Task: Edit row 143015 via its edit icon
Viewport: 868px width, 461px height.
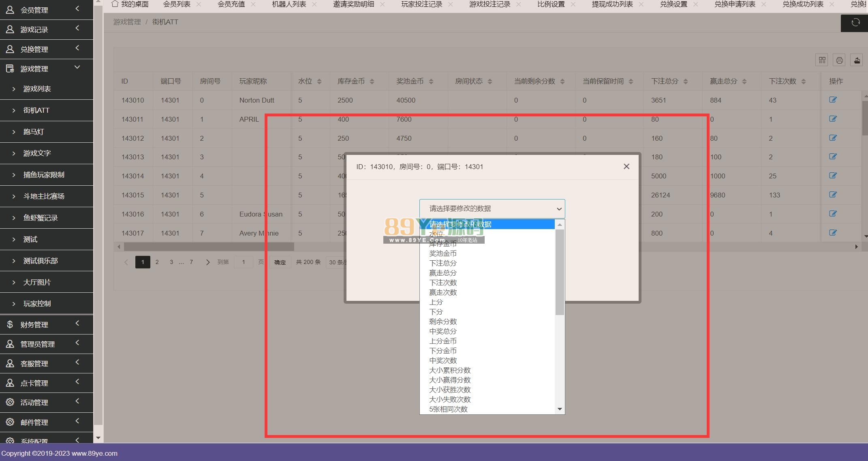Action: pyautogui.click(x=833, y=195)
